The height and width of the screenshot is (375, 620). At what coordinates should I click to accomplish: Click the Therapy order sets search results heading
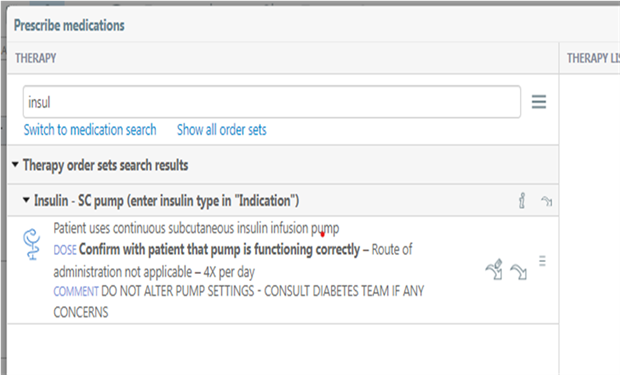pyautogui.click(x=105, y=165)
